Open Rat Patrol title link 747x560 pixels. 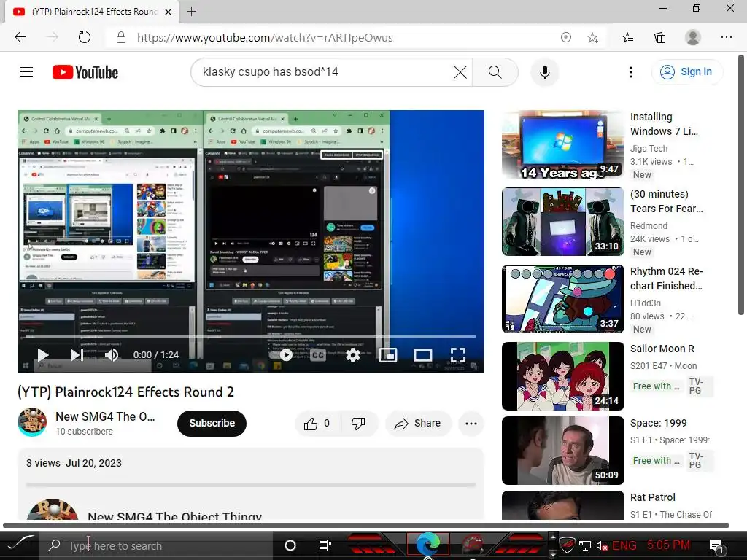[653, 497]
